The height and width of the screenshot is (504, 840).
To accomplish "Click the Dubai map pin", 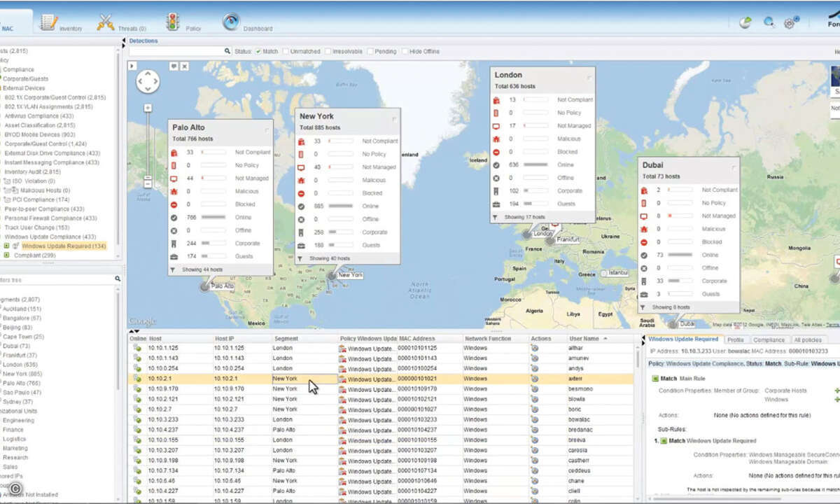I will pyautogui.click(x=673, y=324).
